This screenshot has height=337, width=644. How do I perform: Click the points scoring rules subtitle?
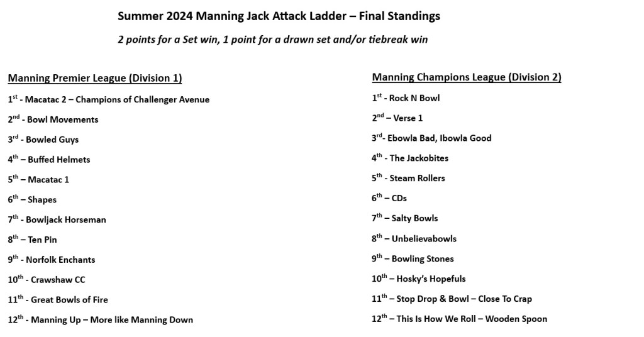click(272, 40)
